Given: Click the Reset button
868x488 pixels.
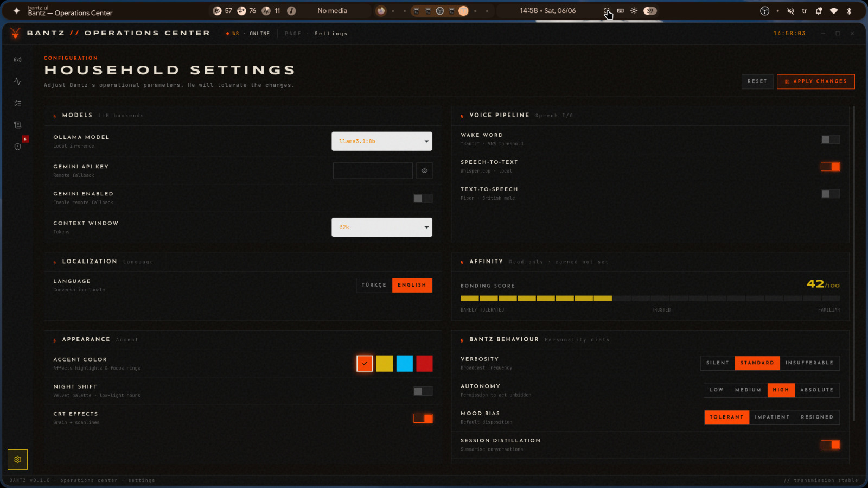Looking at the screenshot, I should click(x=757, y=81).
